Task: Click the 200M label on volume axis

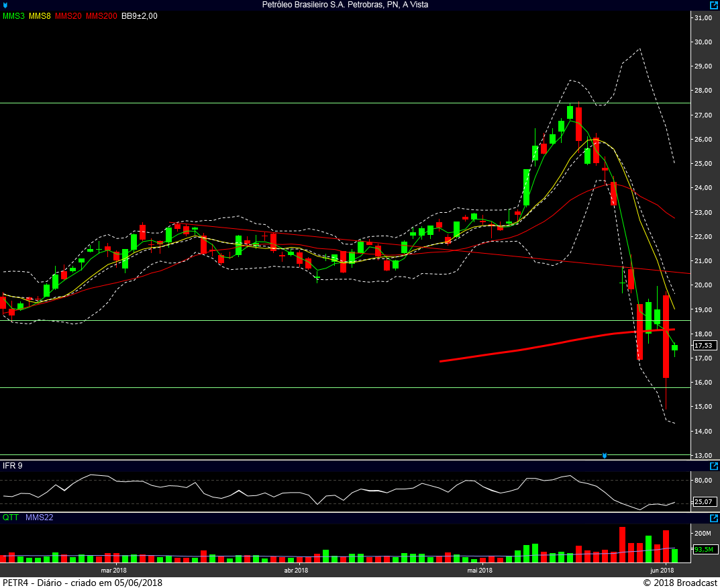Action: (703, 534)
